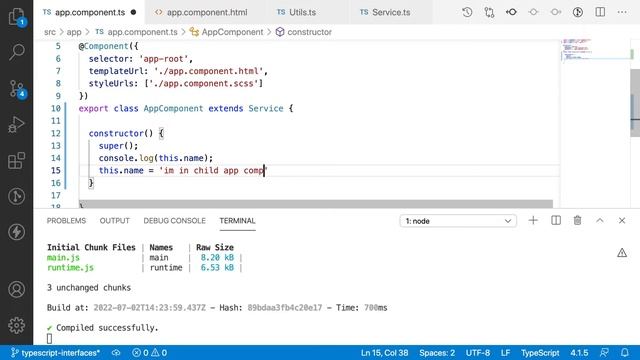Click the 'super();' line of code
This screenshot has height=360, width=640.
118,146
